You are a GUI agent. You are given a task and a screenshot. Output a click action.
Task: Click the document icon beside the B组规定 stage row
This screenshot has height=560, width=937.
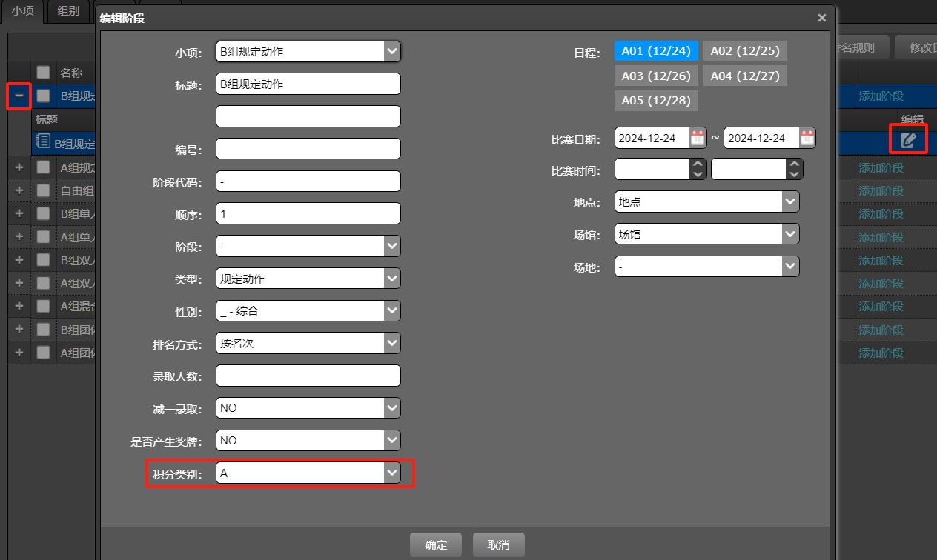pyautogui.click(x=43, y=142)
